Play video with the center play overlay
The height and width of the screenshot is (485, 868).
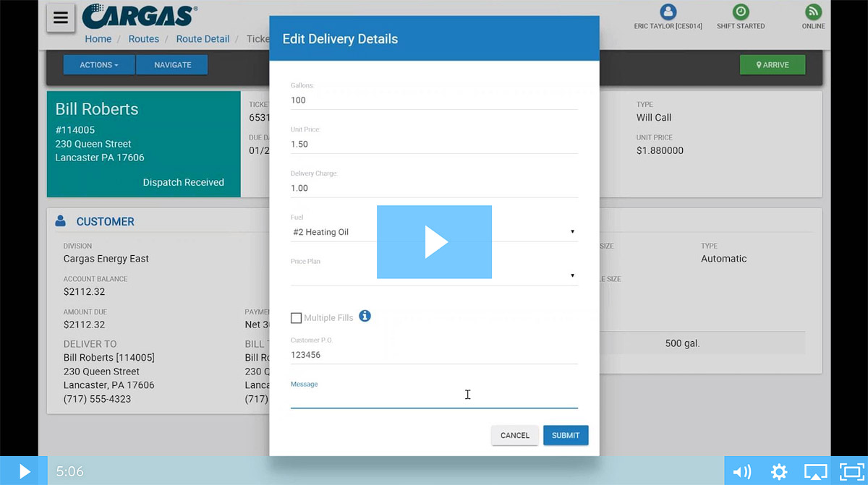pyautogui.click(x=434, y=242)
